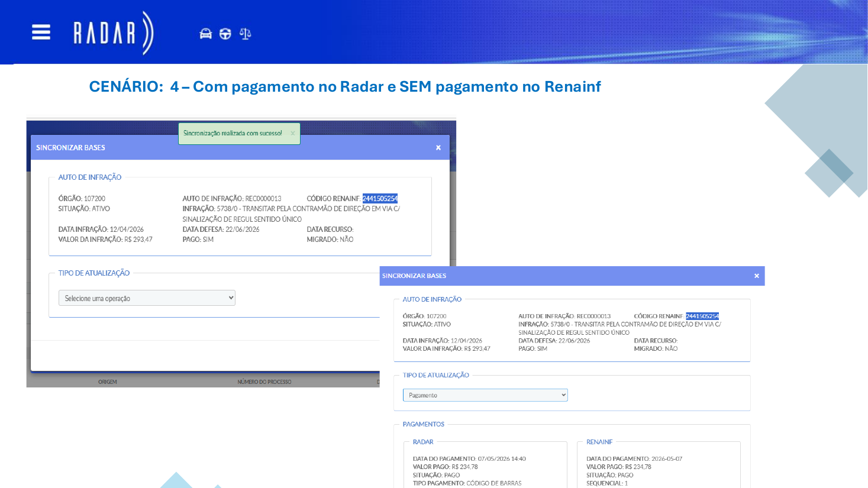This screenshot has width=868, height=488.
Task: Open the car vehicle icon in header
Action: (x=206, y=34)
